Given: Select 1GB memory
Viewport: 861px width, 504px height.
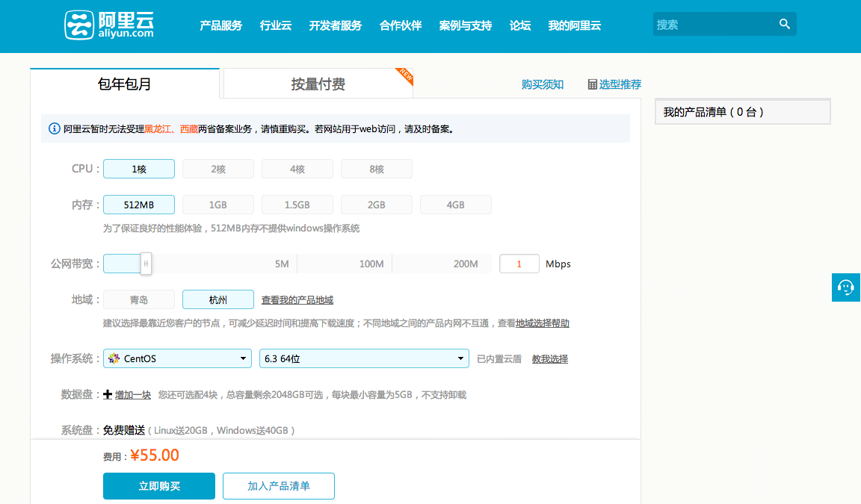Looking at the screenshot, I should 217,204.
